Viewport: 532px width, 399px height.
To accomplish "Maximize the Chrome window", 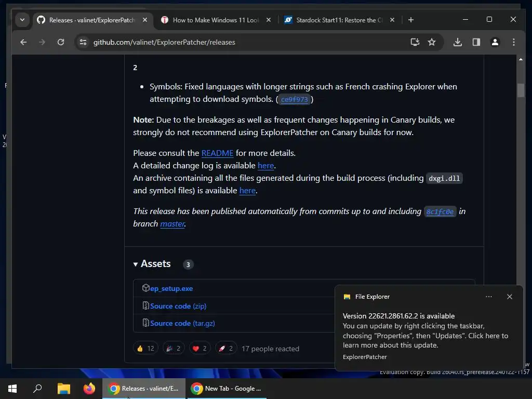I will (489, 20).
